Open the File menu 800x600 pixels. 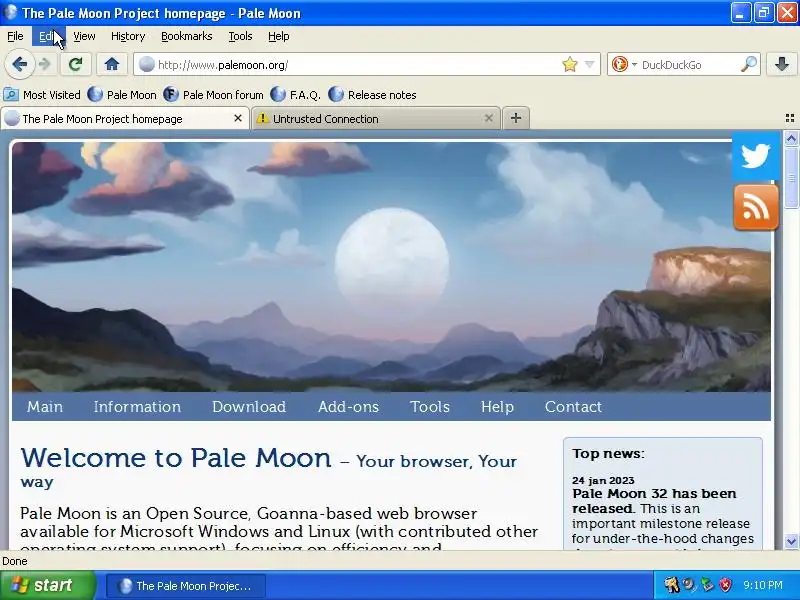pyautogui.click(x=15, y=36)
